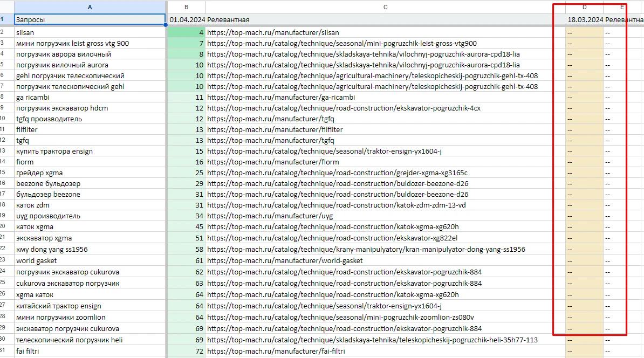
Task: Select cell 'погрузчик аврора вилочный'
Action: point(90,54)
